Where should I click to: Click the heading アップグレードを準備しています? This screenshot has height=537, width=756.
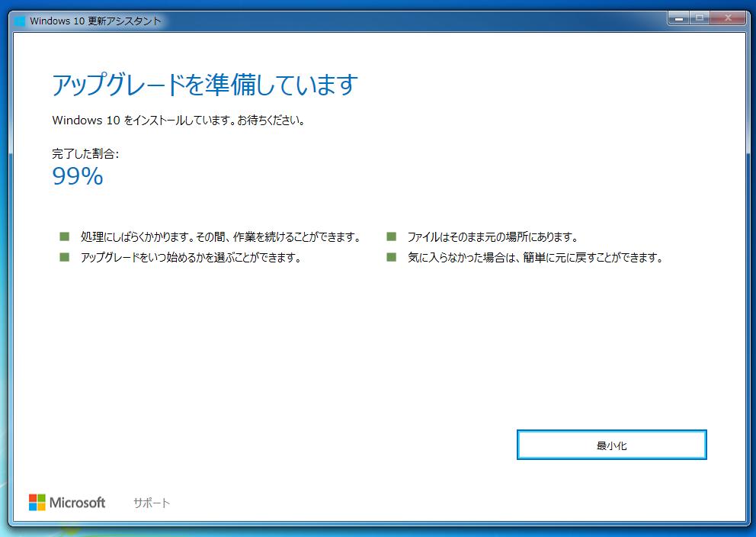pyautogui.click(x=205, y=85)
